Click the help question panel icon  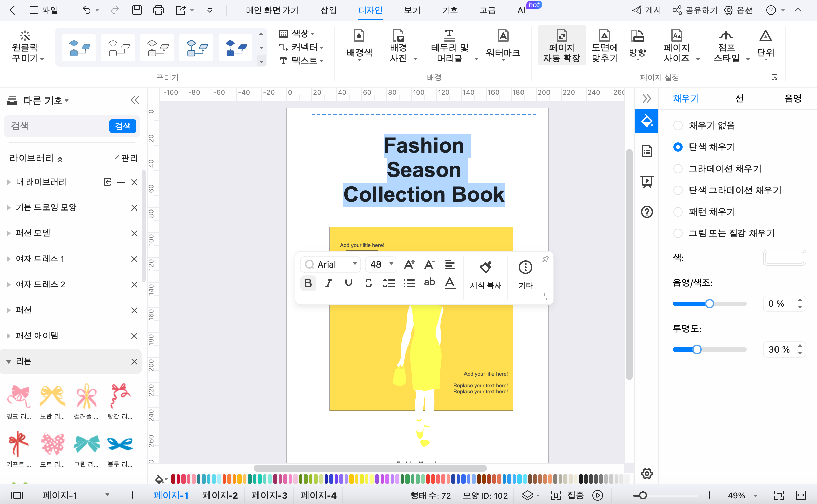pos(647,212)
